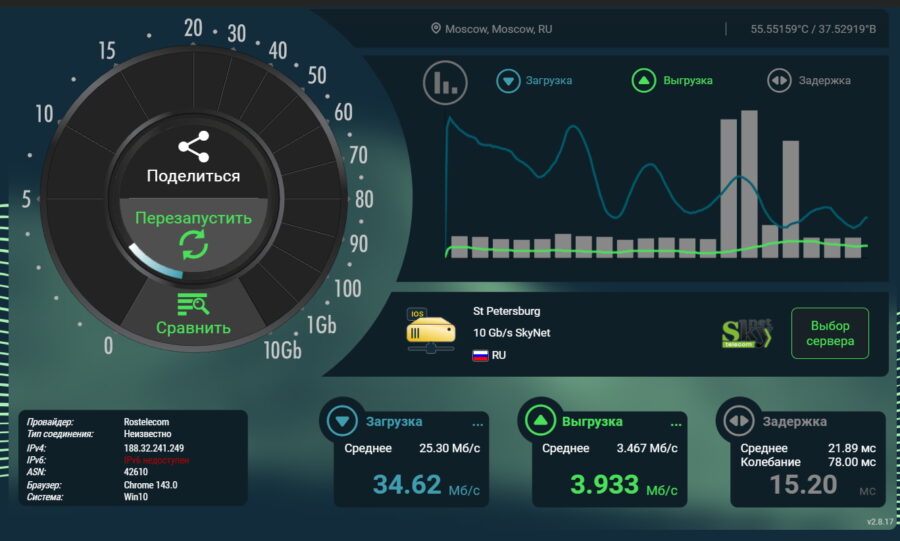Image resolution: width=900 pixels, height=541 pixels.
Task: Click the IPv4 address 188.32.241.249
Action: point(154,448)
